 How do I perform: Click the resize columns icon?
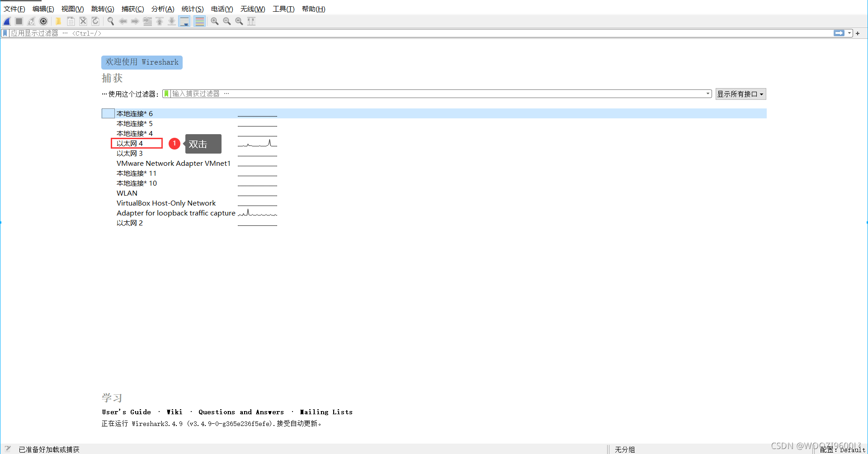(251, 21)
